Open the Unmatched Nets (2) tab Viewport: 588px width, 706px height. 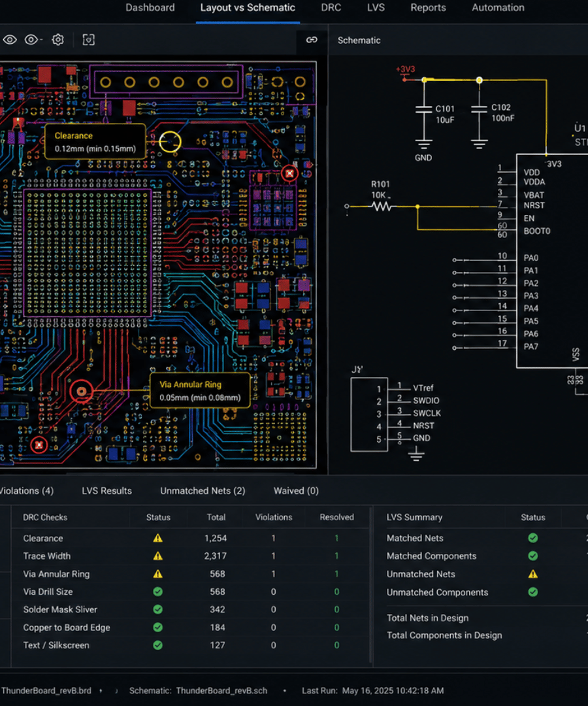click(203, 491)
